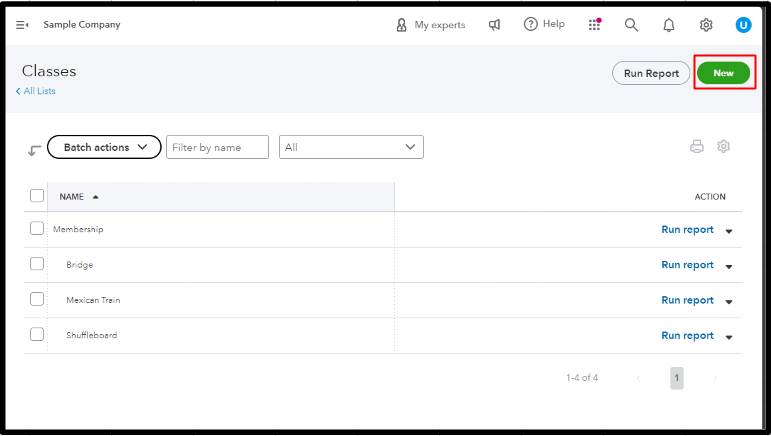771x436 pixels.
Task: Open My experts menu
Action: click(431, 25)
